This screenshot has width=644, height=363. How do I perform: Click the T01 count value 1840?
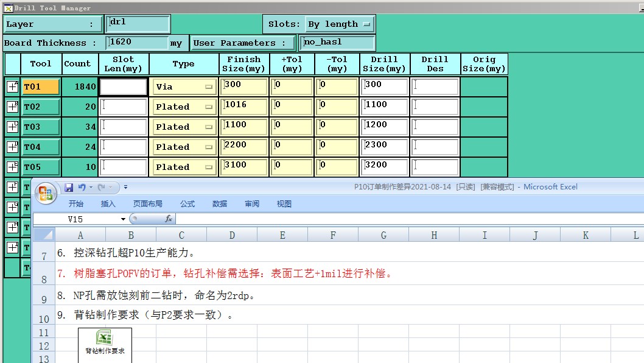point(85,86)
